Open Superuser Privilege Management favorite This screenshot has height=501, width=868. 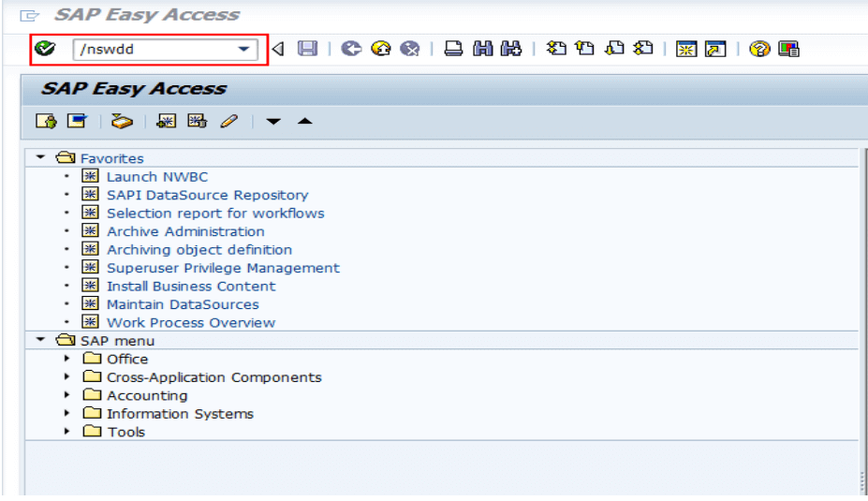pos(223,268)
